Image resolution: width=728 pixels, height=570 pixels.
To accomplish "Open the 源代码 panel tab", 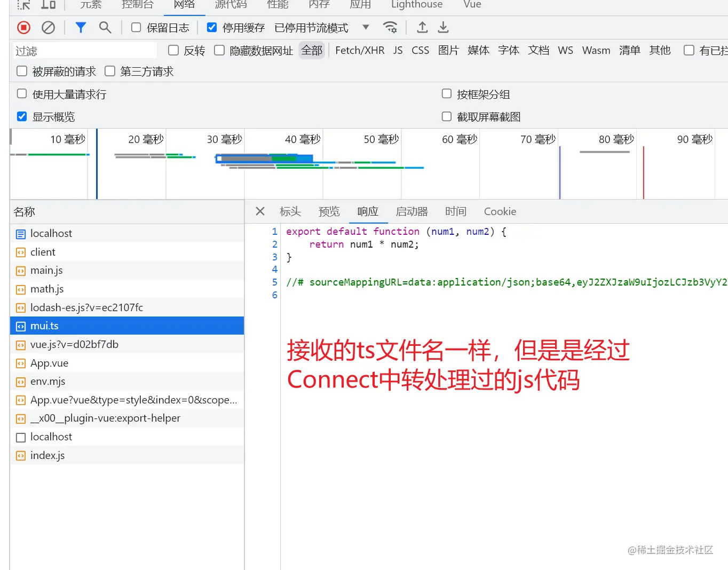I will (231, 4).
